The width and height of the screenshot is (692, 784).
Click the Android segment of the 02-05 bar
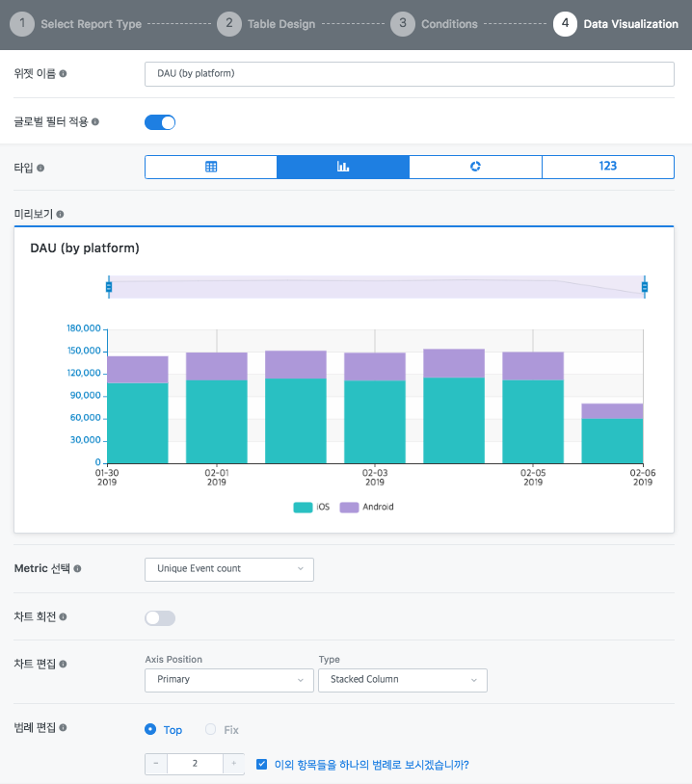533,366
